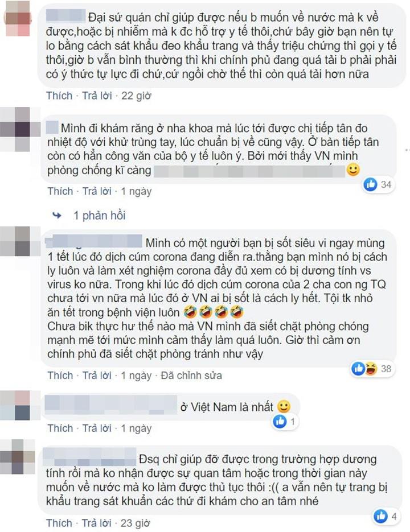Like the first comment posted 22 giờ ago

[x=59, y=96]
